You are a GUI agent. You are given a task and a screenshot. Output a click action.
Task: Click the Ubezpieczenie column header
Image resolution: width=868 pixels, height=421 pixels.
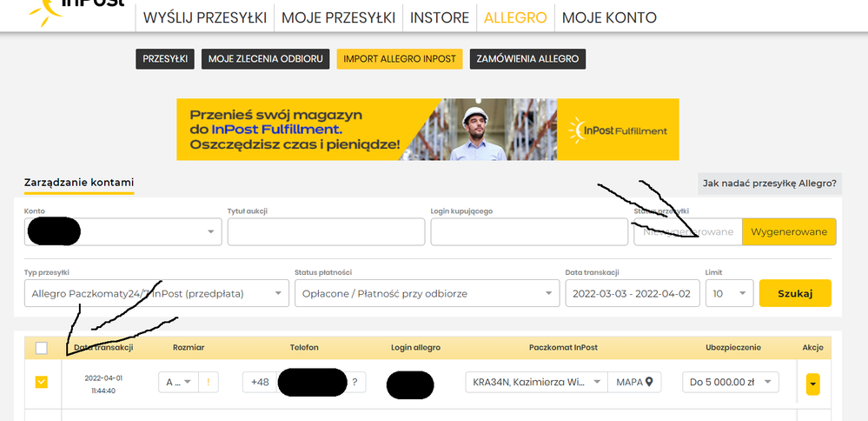(x=733, y=348)
